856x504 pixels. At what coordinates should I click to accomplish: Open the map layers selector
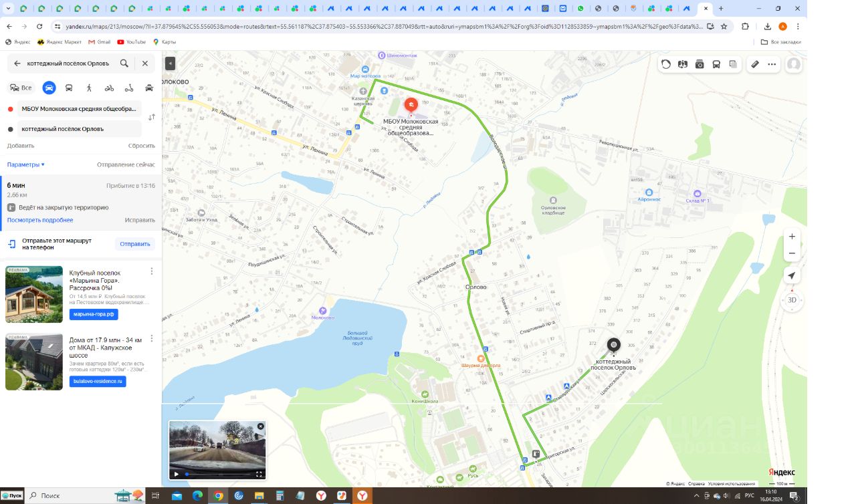pyautogui.click(x=733, y=64)
